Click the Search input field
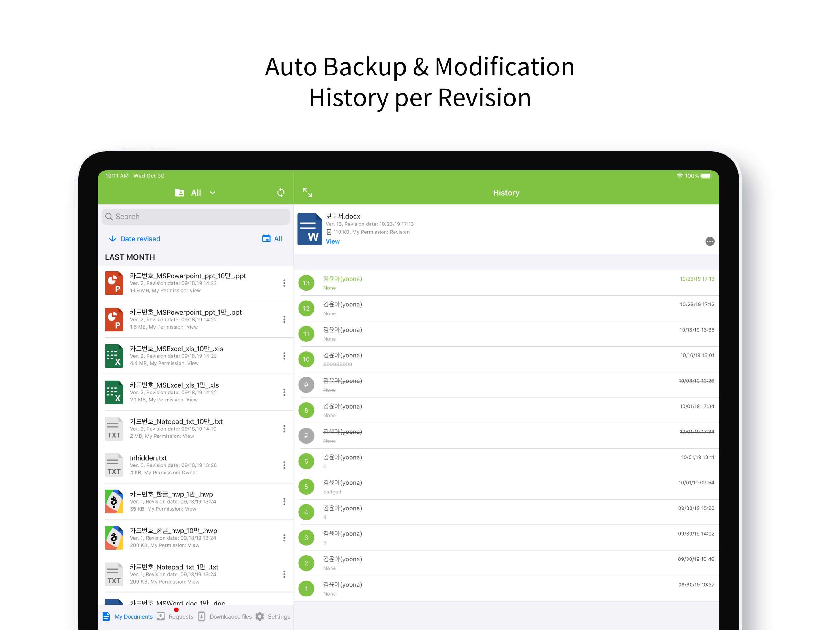840x630 pixels. pyautogui.click(x=196, y=217)
